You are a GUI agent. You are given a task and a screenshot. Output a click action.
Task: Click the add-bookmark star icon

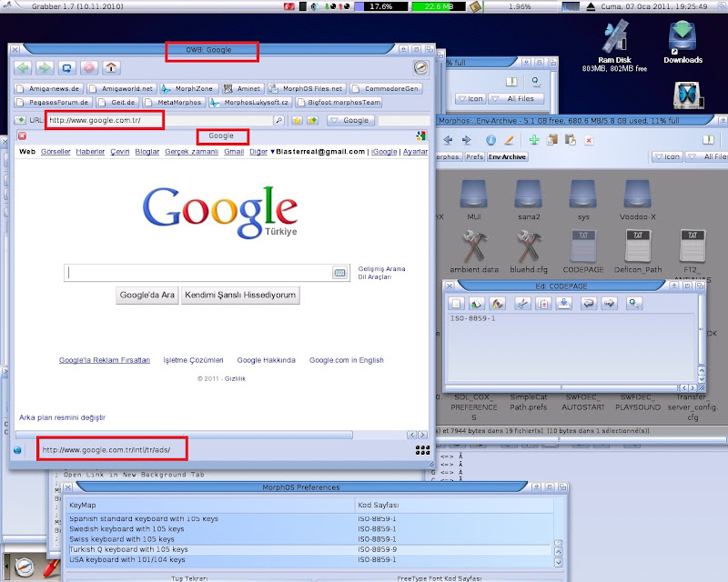click(313, 120)
